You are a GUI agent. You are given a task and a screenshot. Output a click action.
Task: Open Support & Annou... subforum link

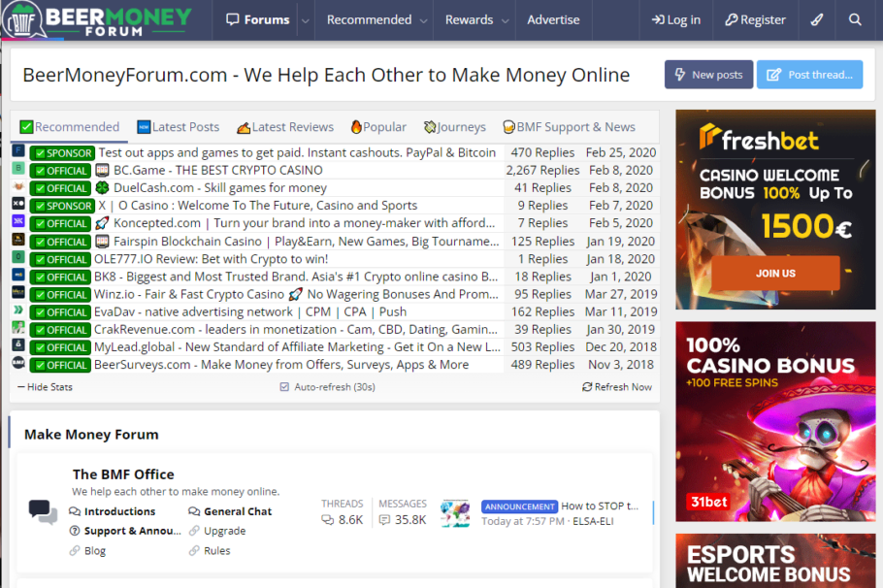132,531
